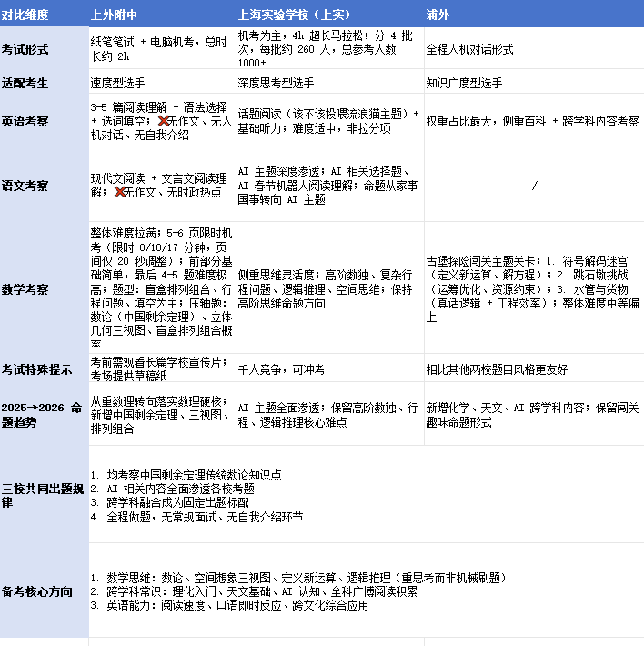Select the slash cell in 语文考察 row

pos(534,184)
